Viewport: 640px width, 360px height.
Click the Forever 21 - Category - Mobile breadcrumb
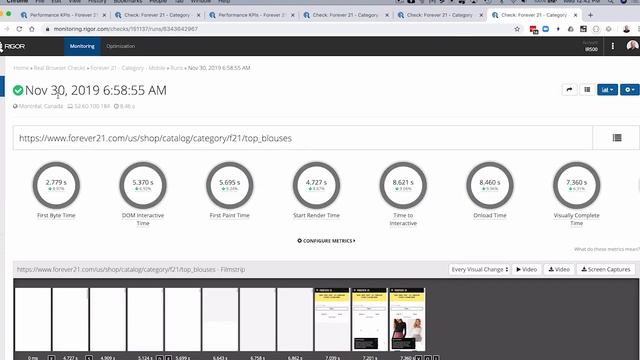pos(128,68)
